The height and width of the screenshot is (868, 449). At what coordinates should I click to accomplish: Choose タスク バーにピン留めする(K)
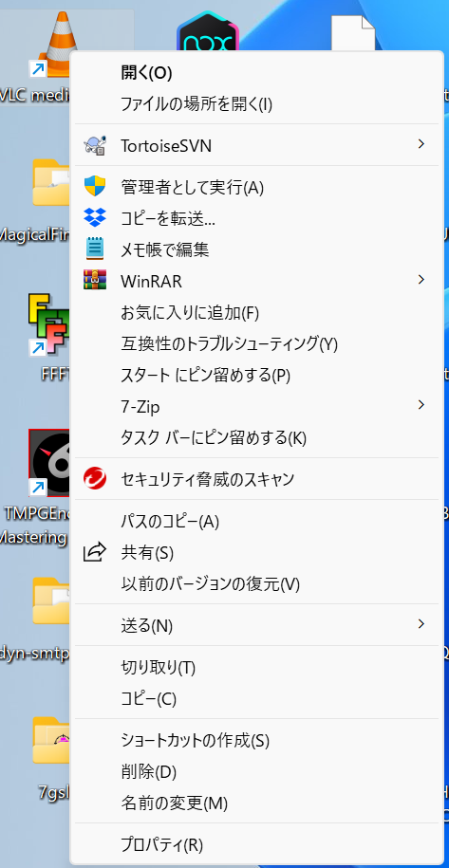(x=259, y=438)
